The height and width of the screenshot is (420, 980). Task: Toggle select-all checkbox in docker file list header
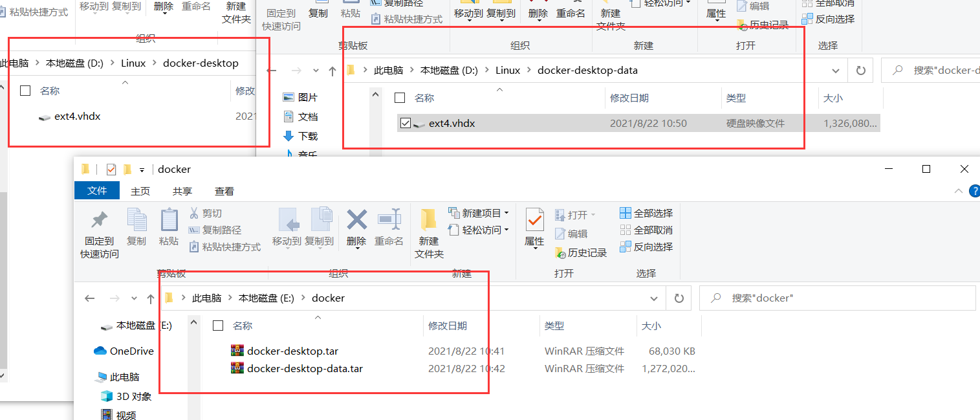tap(218, 326)
